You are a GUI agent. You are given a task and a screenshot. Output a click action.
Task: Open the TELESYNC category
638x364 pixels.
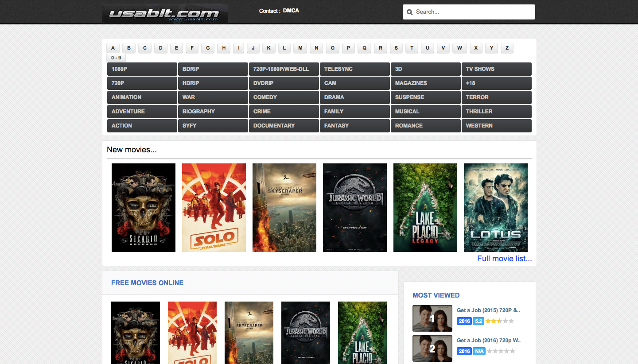(355, 69)
